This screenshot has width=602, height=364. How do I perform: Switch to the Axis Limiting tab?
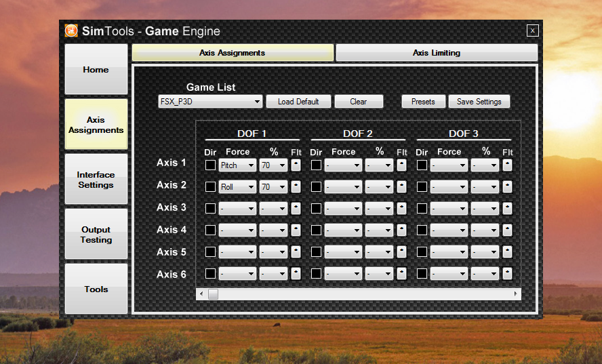(x=437, y=53)
